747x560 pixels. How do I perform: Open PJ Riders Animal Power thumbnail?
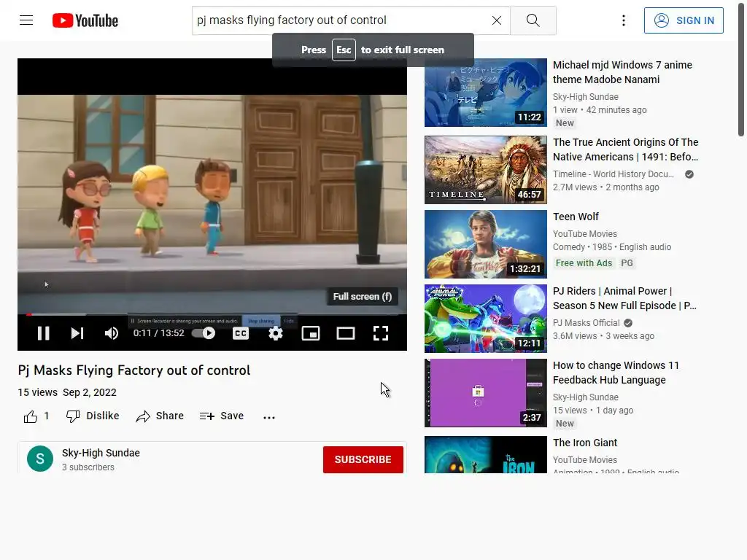coord(485,319)
